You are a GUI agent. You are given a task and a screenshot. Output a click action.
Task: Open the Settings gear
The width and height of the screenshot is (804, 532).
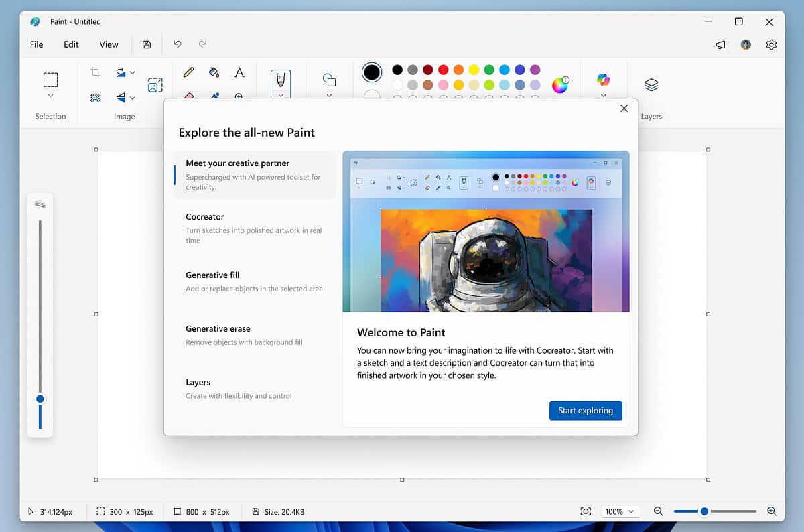click(771, 45)
